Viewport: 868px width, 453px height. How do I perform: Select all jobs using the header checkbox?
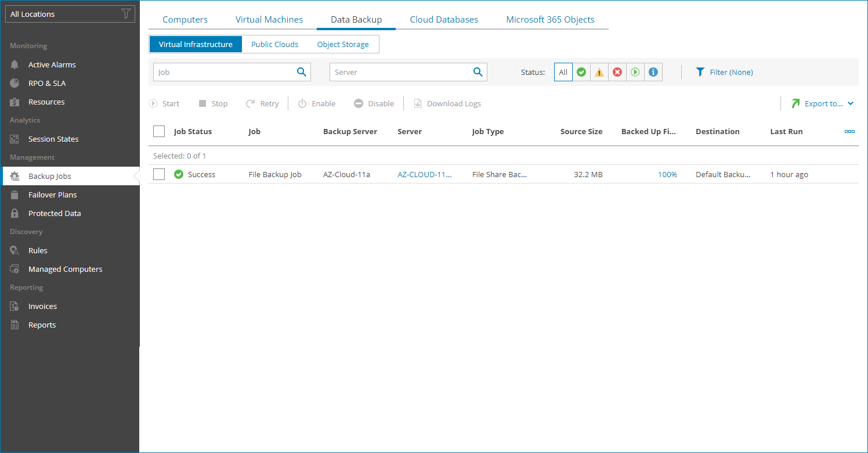158,131
